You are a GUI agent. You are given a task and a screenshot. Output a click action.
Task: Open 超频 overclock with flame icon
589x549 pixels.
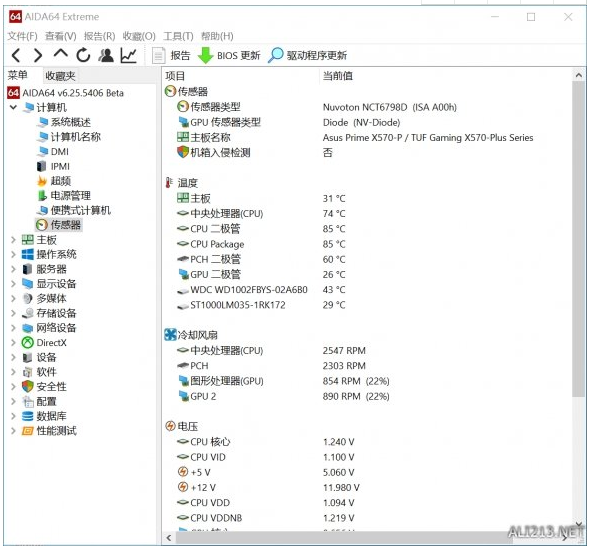(54, 181)
